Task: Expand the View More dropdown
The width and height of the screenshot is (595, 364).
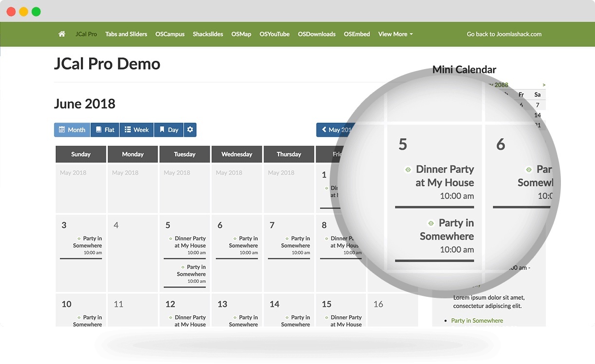Action: click(x=395, y=34)
